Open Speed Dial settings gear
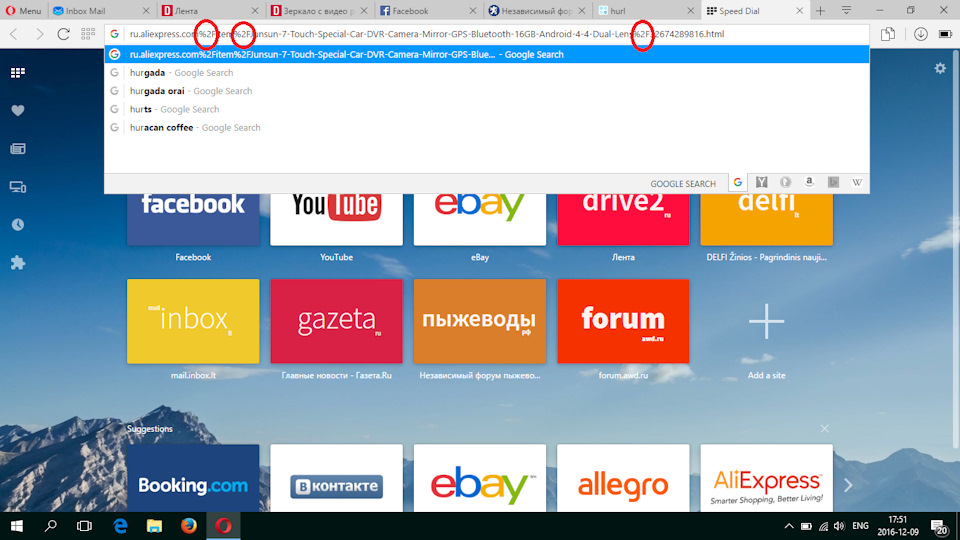Viewport: 960px width, 540px height. 940,69
